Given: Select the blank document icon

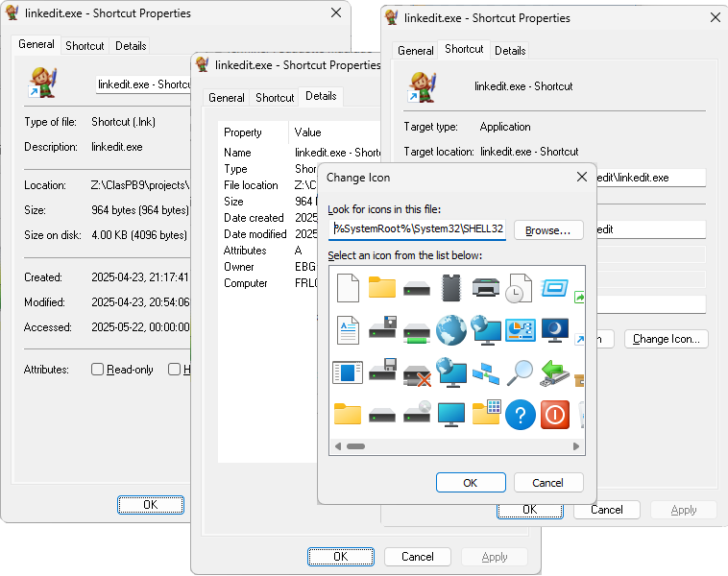Looking at the screenshot, I should (x=348, y=288).
